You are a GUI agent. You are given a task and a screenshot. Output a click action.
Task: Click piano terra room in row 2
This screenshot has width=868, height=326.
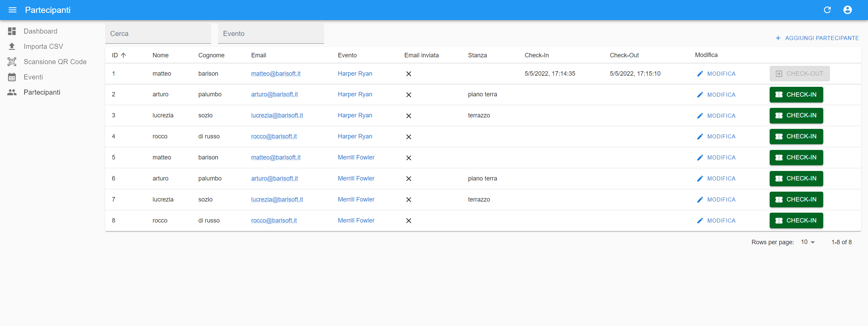click(x=482, y=94)
